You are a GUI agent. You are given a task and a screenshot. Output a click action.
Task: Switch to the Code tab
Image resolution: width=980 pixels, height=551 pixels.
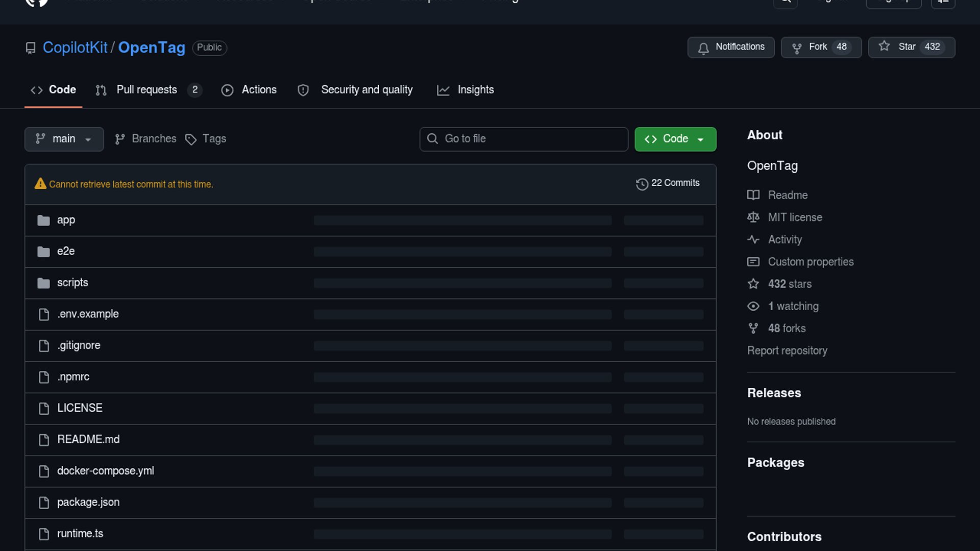pyautogui.click(x=53, y=90)
